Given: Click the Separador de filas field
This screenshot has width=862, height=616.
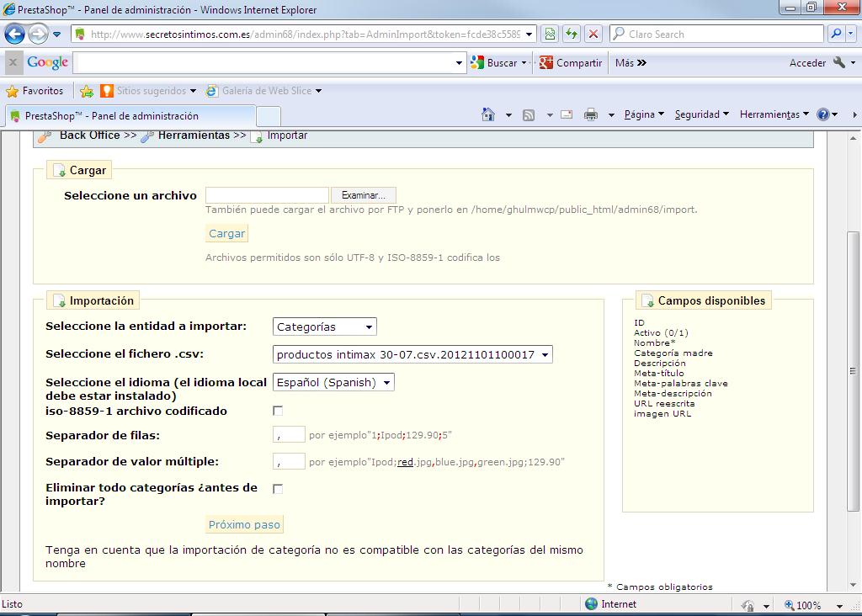Looking at the screenshot, I should coord(289,434).
